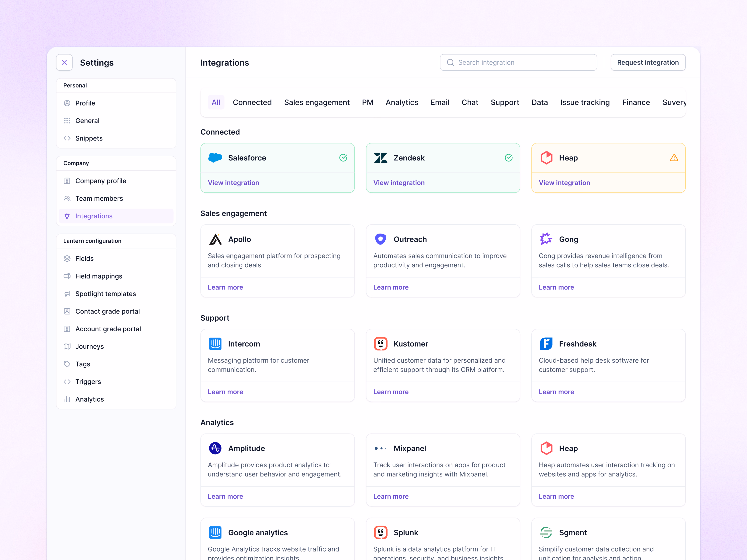Image resolution: width=747 pixels, height=560 pixels.
Task: Click Learn more under Intercom
Action: click(225, 392)
